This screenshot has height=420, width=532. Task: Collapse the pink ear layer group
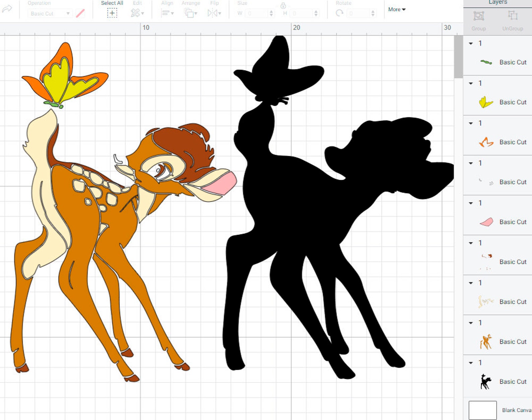coord(471,203)
